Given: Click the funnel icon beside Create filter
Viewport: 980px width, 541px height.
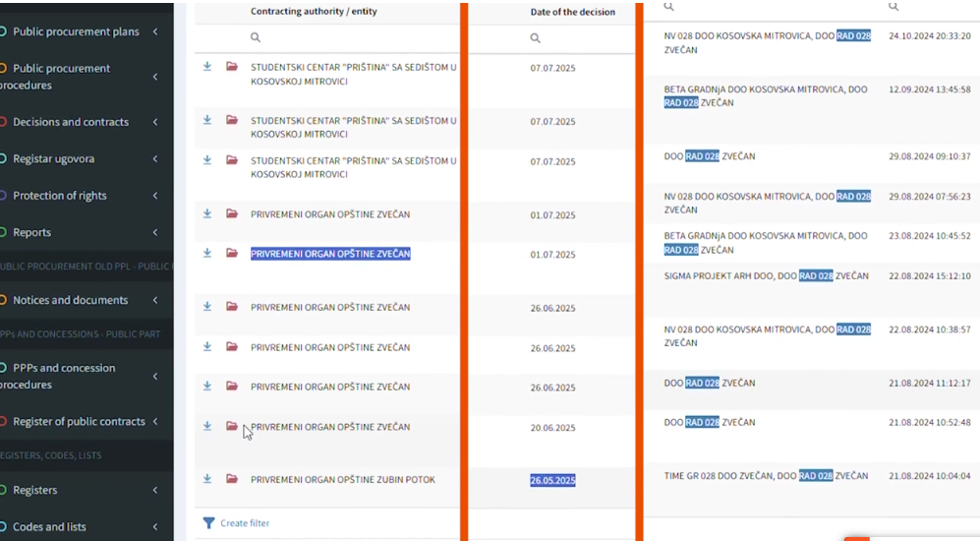Looking at the screenshot, I should (208, 523).
